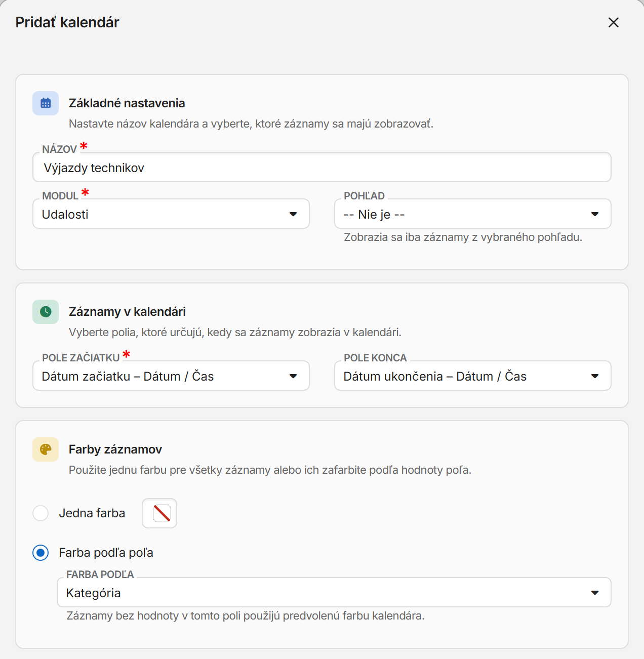Select the Farba podľa poľa radio option
This screenshot has width=644, height=659.
click(41, 553)
